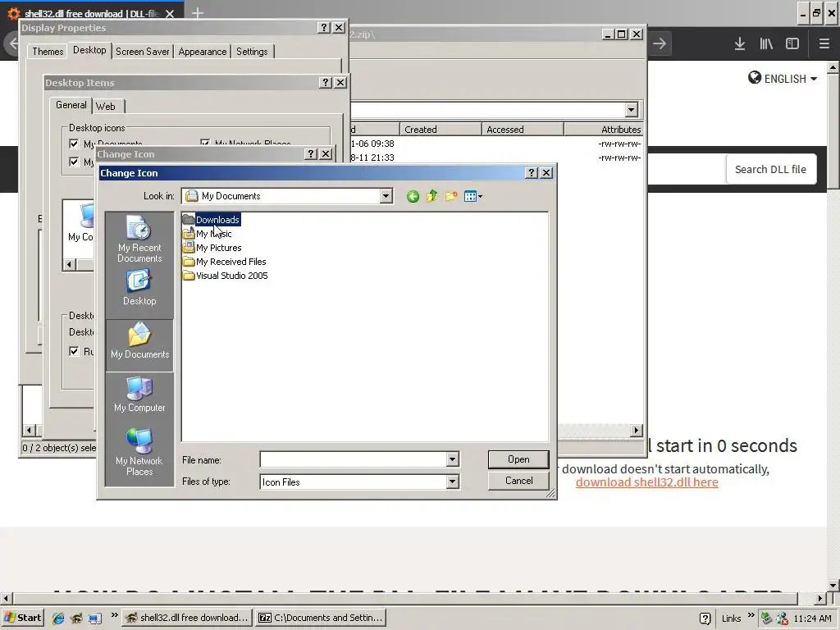The height and width of the screenshot is (630, 840).
Task: Select the My Music folder
Action: [208, 234]
